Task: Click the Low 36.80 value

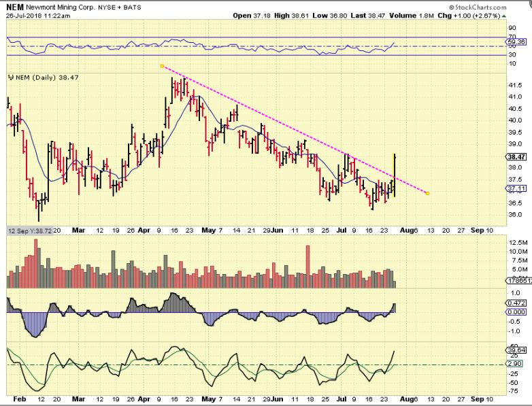Action: (330, 15)
